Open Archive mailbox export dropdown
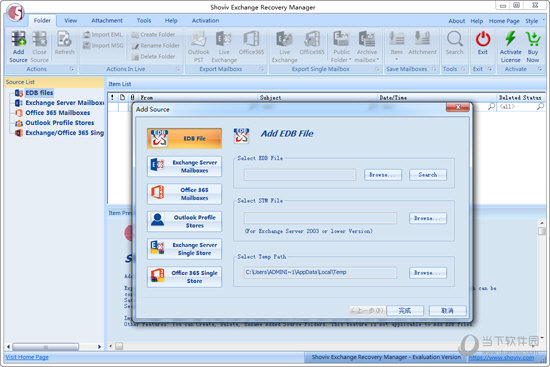 [367, 47]
